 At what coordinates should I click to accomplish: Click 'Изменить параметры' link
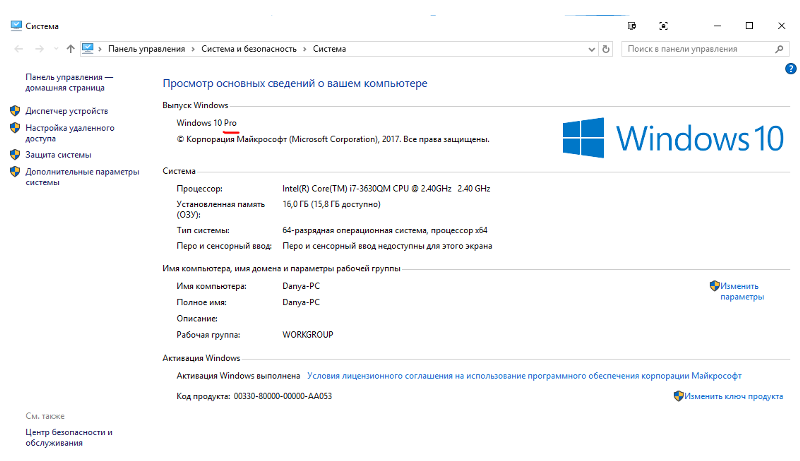[x=742, y=291]
